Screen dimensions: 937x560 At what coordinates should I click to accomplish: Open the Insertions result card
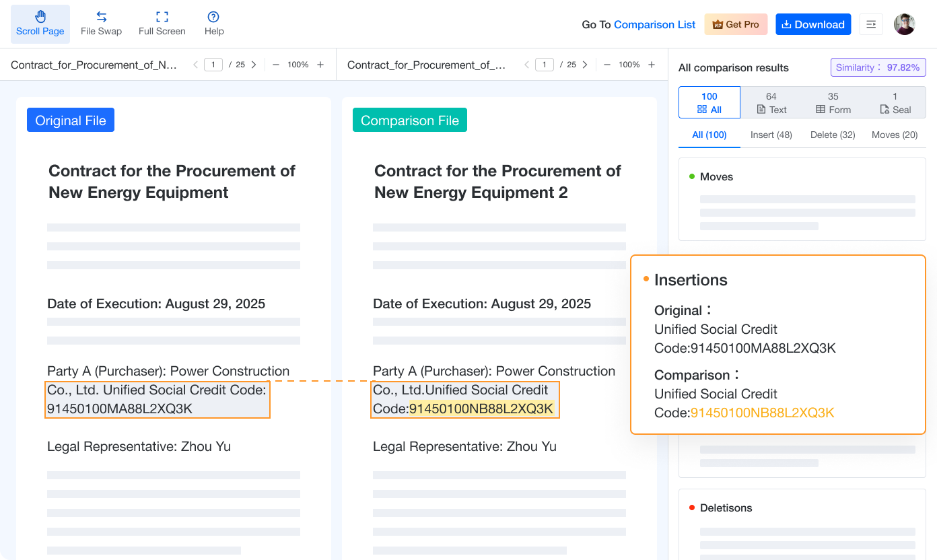[778, 345]
